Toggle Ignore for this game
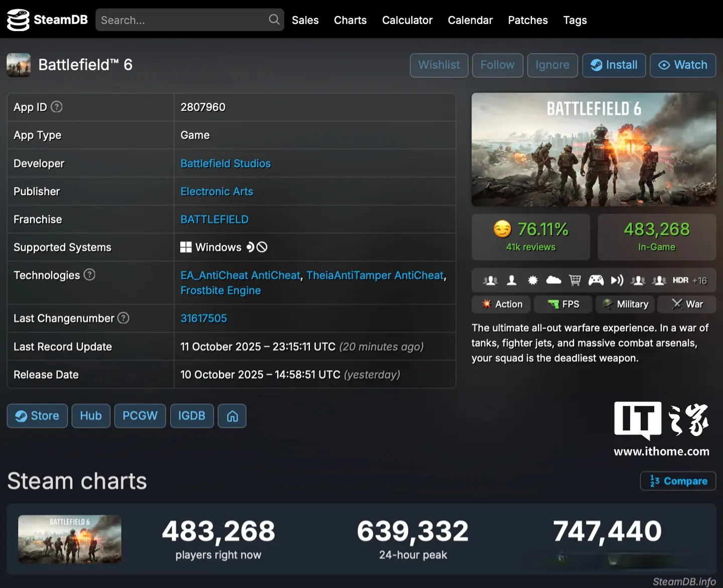The width and height of the screenshot is (723, 588). (x=552, y=65)
